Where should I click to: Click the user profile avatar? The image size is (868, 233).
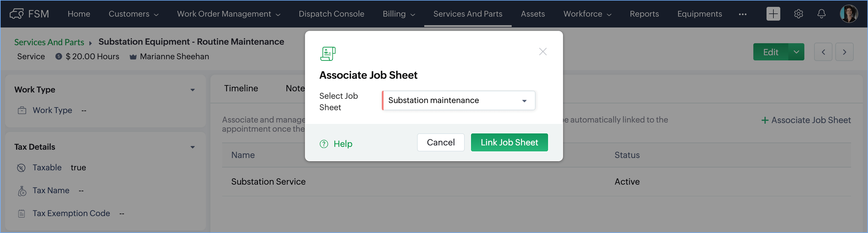pos(849,14)
